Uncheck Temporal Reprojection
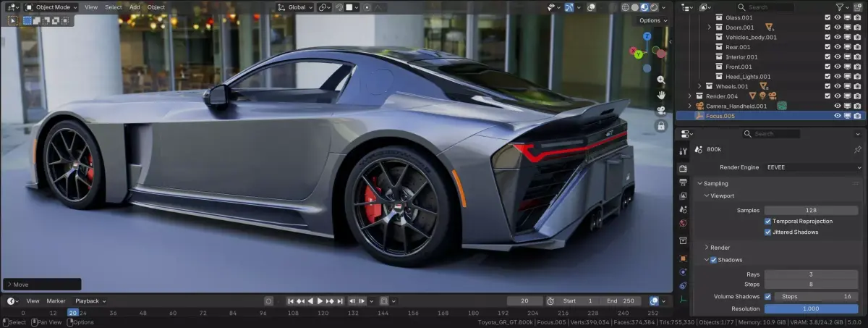Viewport: 868px width, 328px height. [x=767, y=221]
